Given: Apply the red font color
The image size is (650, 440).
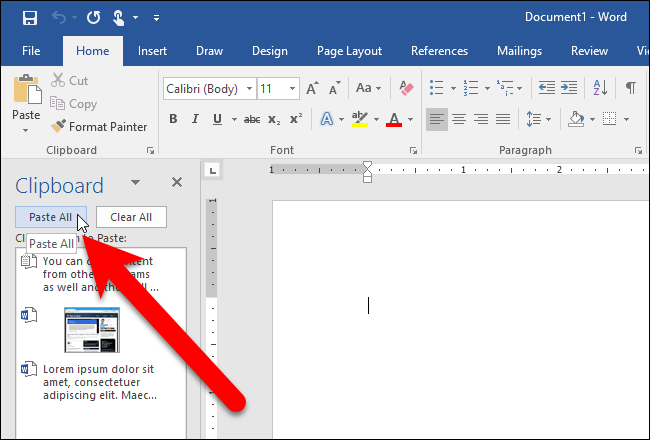Looking at the screenshot, I should [394, 119].
